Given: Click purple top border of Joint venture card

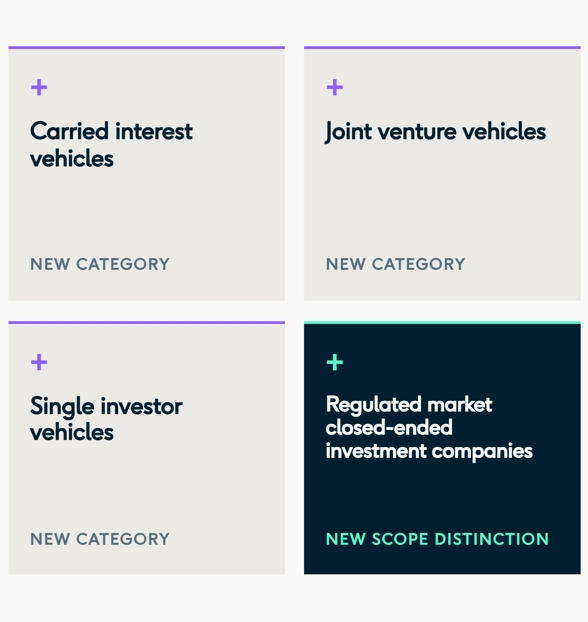Looking at the screenshot, I should point(442,48).
